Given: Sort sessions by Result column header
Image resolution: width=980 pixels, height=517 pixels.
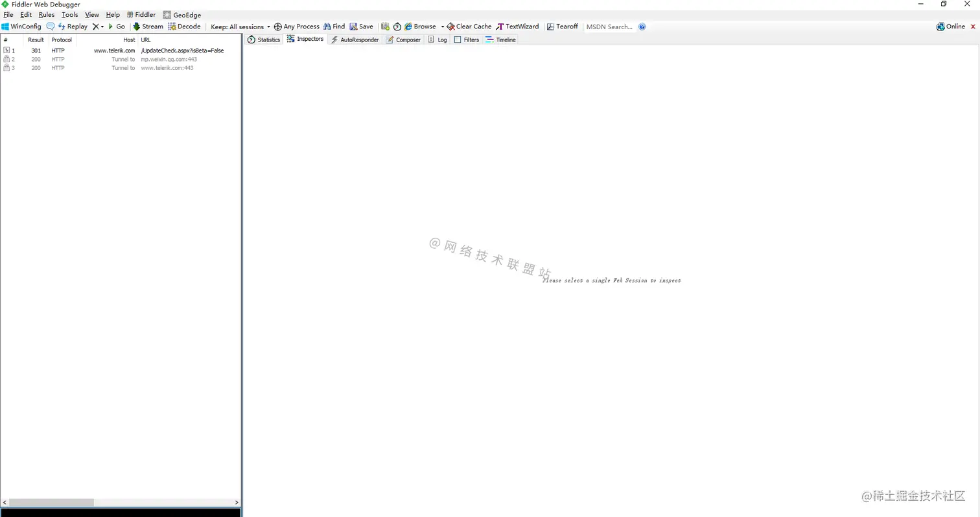Looking at the screenshot, I should 36,40.
